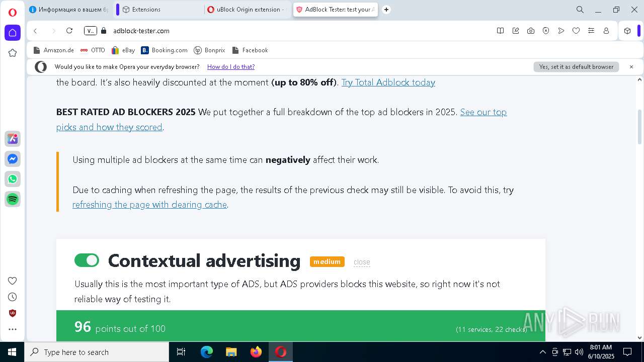Click the page scrollbar up arrow
The height and width of the screenshot is (362, 644).
[x=640, y=79]
